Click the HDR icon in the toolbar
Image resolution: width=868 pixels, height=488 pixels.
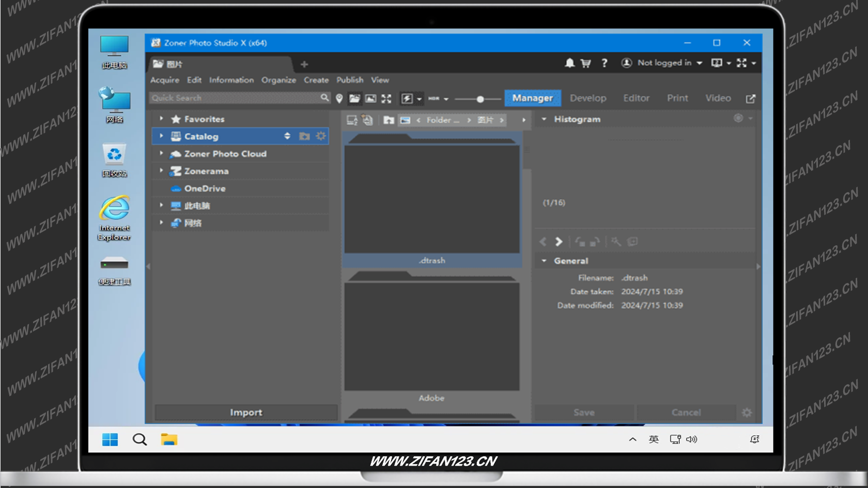[433, 98]
